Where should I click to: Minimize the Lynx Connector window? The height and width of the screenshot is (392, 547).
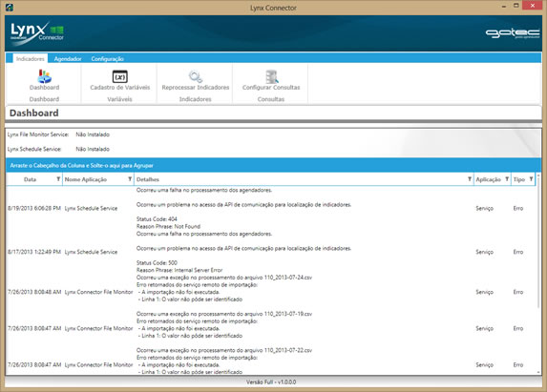coord(504,7)
